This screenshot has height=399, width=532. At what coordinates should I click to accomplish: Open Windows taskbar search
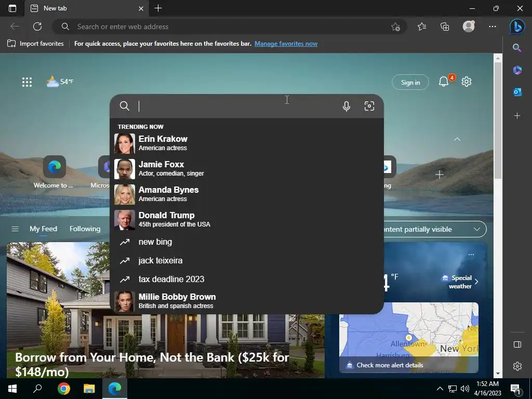tap(37, 389)
